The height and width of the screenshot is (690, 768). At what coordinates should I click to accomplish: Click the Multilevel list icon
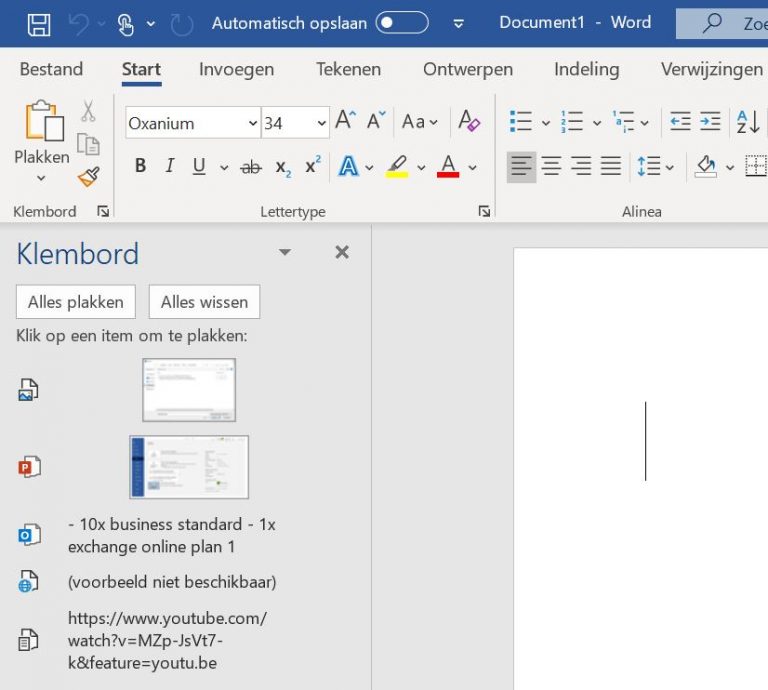point(623,121)
